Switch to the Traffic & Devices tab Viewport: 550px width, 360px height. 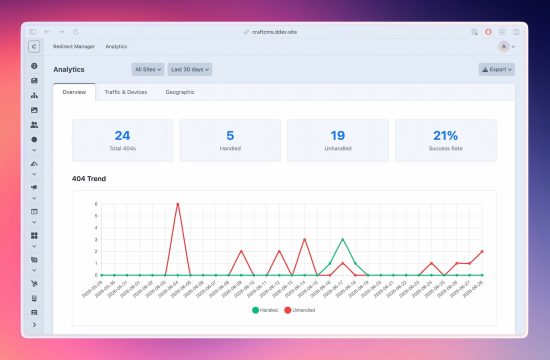pos(126,92)
